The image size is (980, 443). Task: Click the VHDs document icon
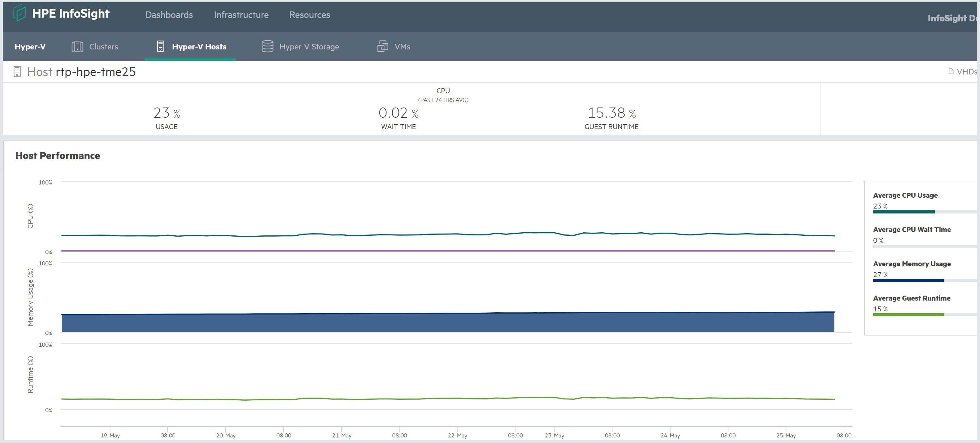coord(951,71)
